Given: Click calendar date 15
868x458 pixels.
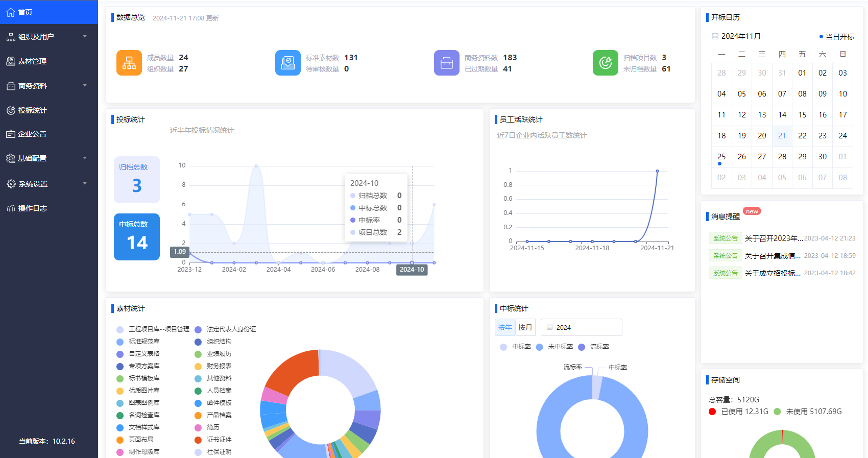Looking at the screenshot, I should pos(802,115).
